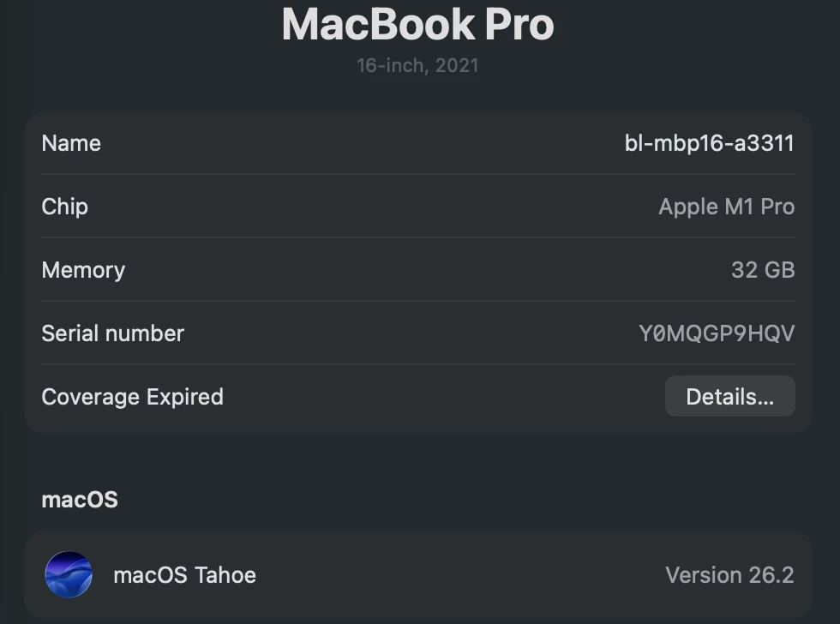Click the Coverage Expired label
This screenshot has height=624, width=840.
[132, 397]
